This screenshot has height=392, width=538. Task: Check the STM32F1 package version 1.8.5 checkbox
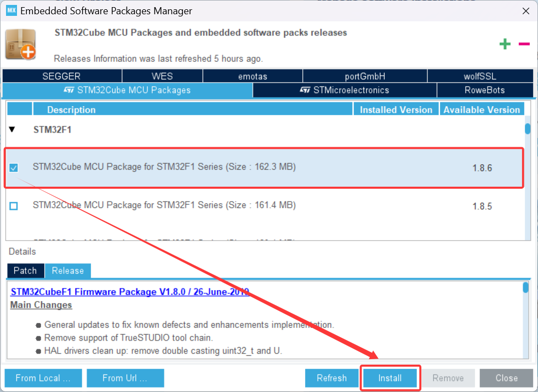pyautogui.click(x=14, y=206)
